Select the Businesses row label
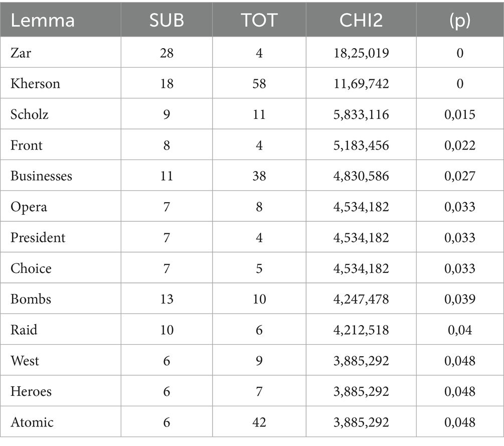This screenshot has width=504, height=446. click(x=41, y=176)
